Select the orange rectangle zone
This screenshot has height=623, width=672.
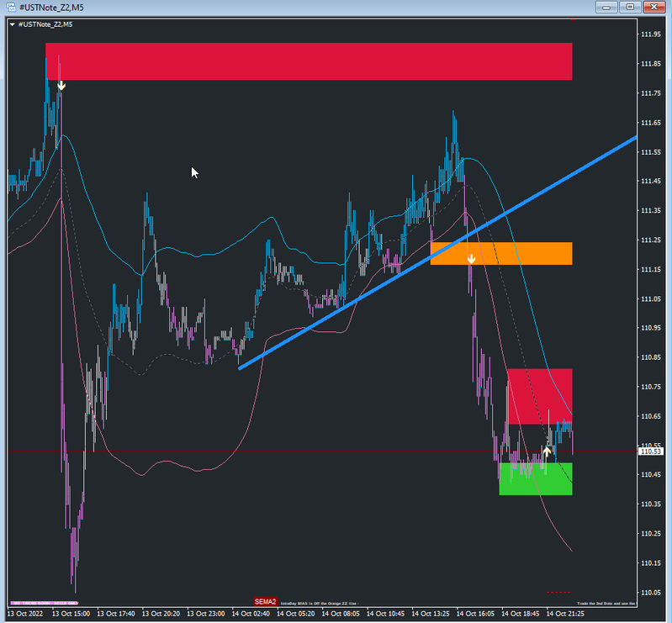[x=501, y=253]
